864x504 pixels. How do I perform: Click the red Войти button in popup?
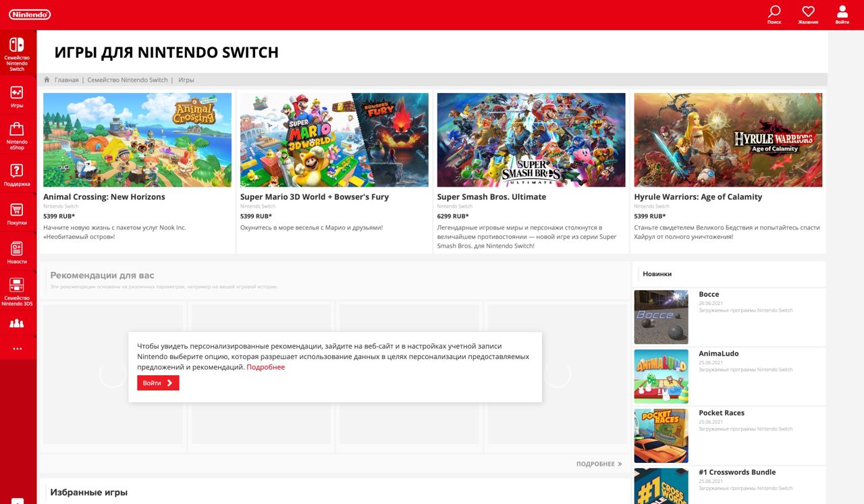(x=158, y=383)
